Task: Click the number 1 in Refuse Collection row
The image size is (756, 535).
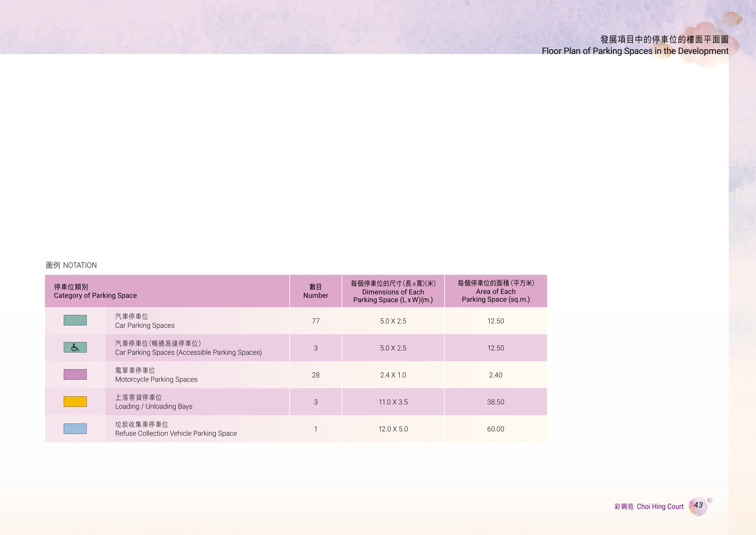Action: (x=315, y=429)
